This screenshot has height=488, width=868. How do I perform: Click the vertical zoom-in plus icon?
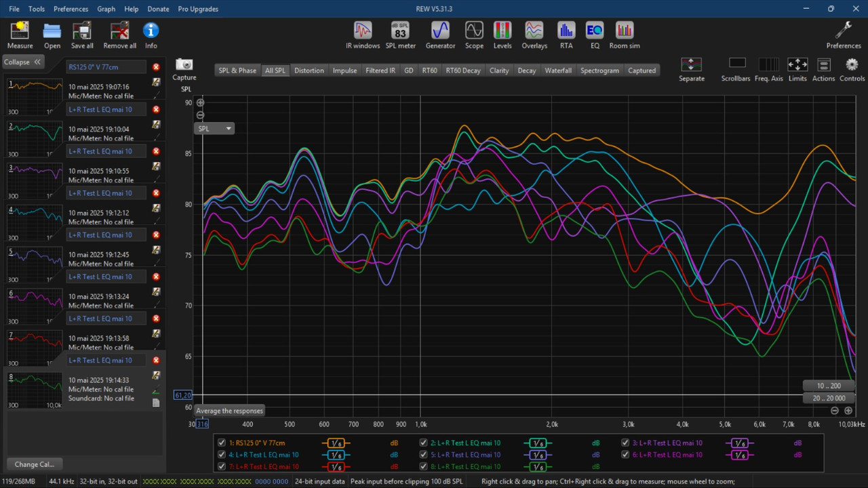(x=200, y=103)
